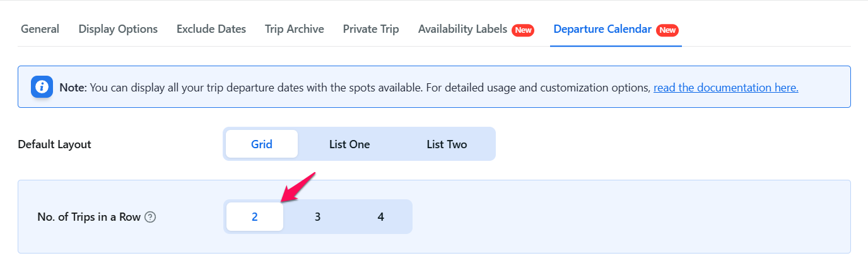The height and width of the screenshot is (263, 868).
Task: Choose the List One layout option
Action: [x=349, y=144]
